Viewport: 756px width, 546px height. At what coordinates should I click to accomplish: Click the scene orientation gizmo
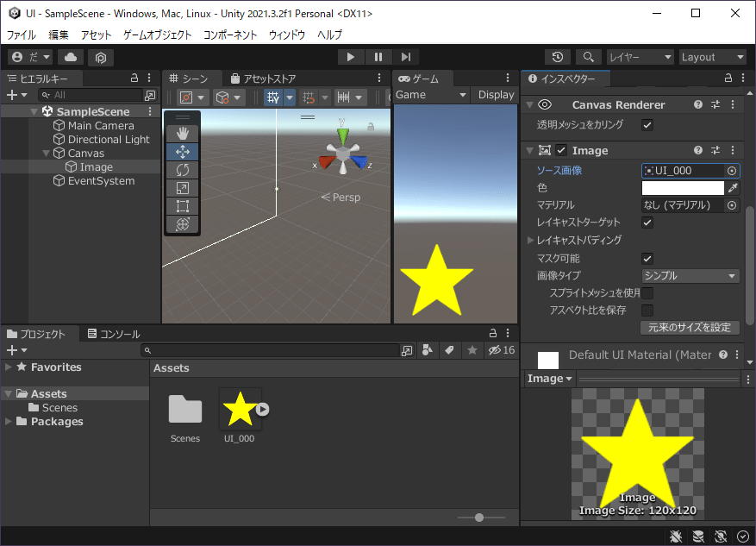tap(342, 152)
